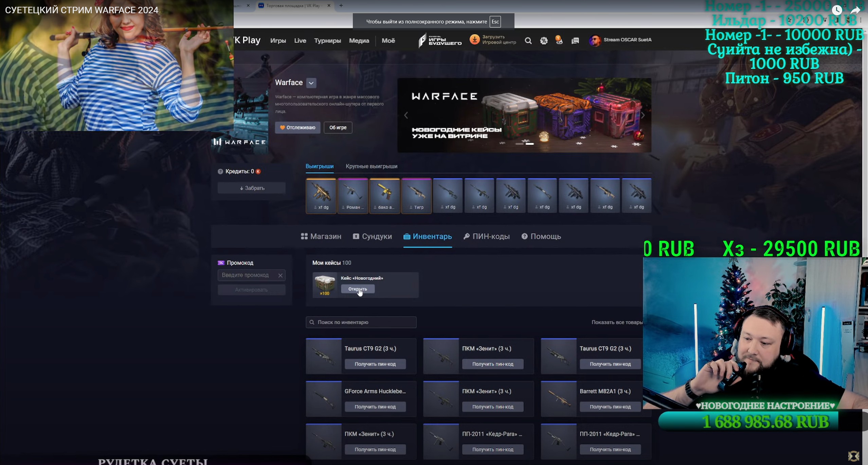
Task: Go to next banner slide arrow
Action: point(643,115)
